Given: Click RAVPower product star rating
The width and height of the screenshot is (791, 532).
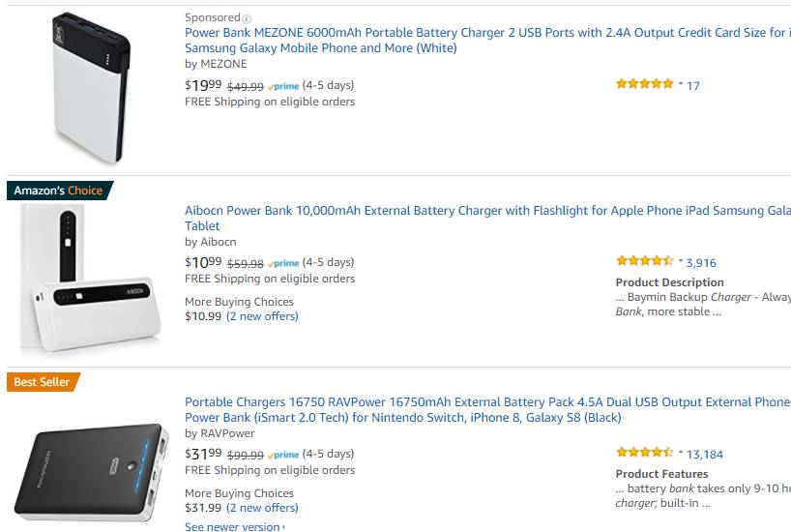Looking at the screenshot, I should (644, 453).
